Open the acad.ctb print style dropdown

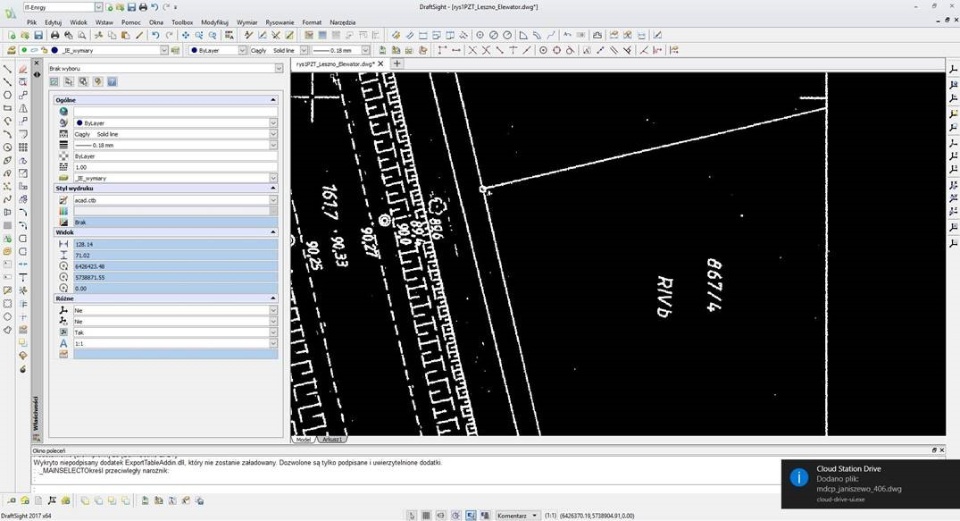pyautogui.click(x=273, y=200)
